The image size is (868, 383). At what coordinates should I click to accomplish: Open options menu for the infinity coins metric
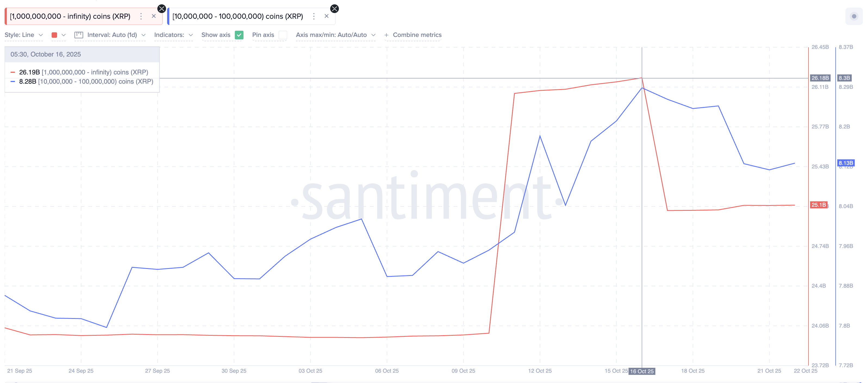point(141,16)
